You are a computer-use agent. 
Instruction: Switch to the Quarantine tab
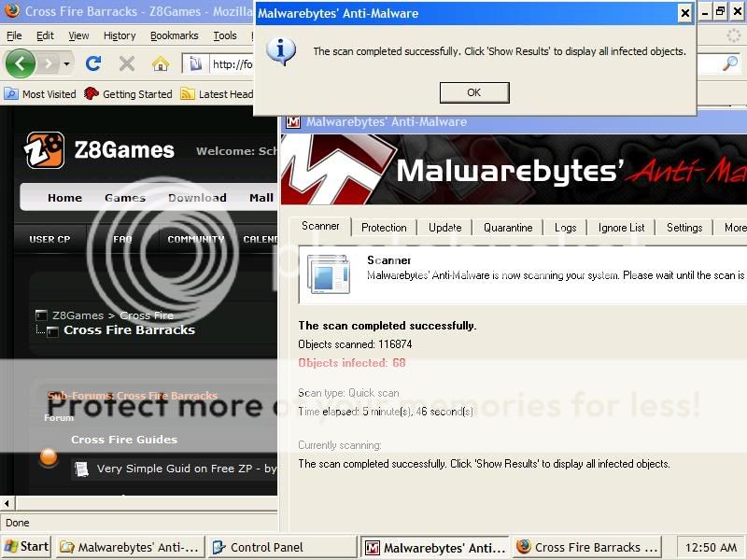(x=508, y=227)
